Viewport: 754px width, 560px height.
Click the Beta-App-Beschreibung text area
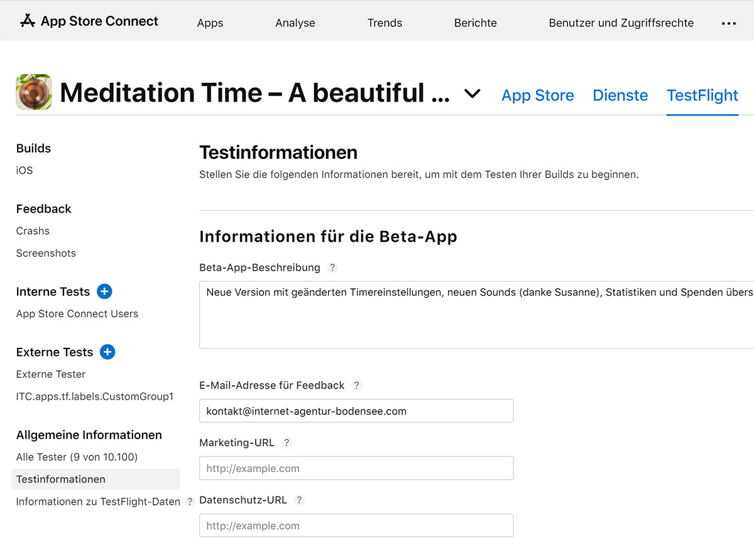point(476,315)
